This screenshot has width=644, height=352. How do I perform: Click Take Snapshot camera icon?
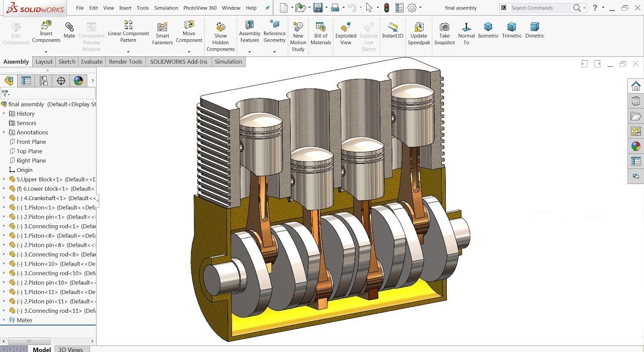click(x=444, y=33)
